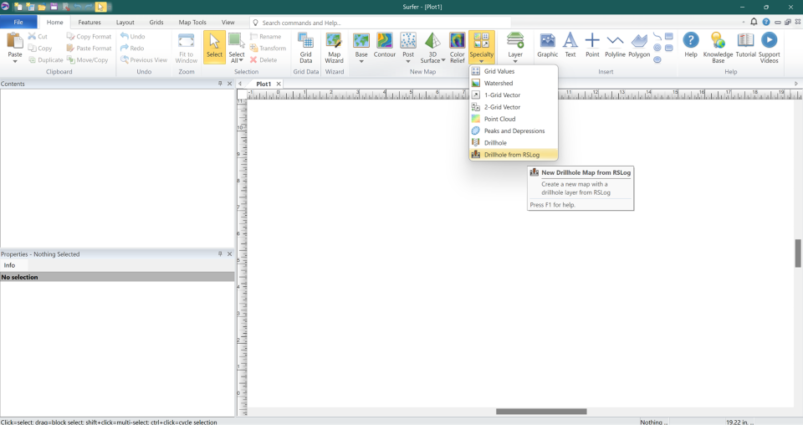The height and width of the screenshot is (425, 803).
Task: Click the Delete command
Action: pos(263,60)
